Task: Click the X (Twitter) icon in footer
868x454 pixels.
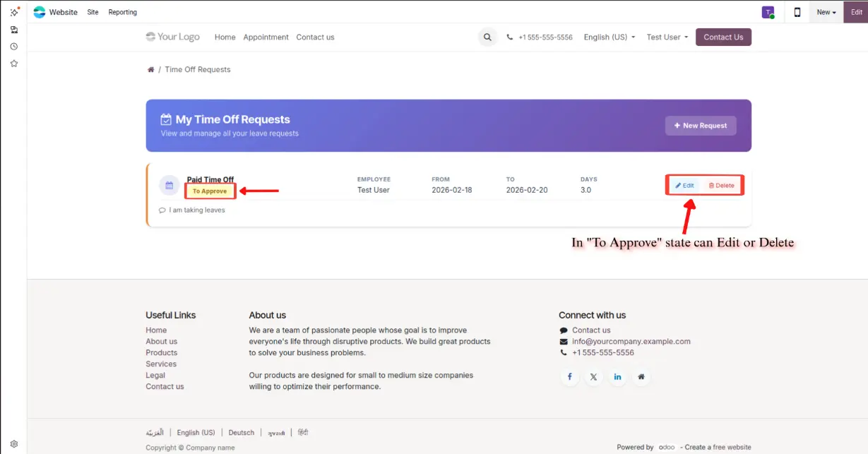Action: (x=593, y=377)
